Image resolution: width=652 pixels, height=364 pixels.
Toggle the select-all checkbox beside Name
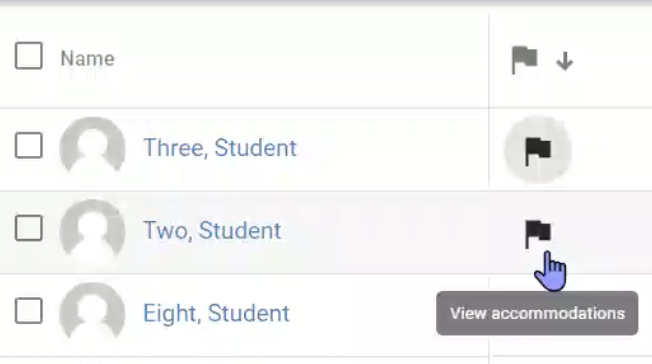pyautogui.click(x=29, y=55)
